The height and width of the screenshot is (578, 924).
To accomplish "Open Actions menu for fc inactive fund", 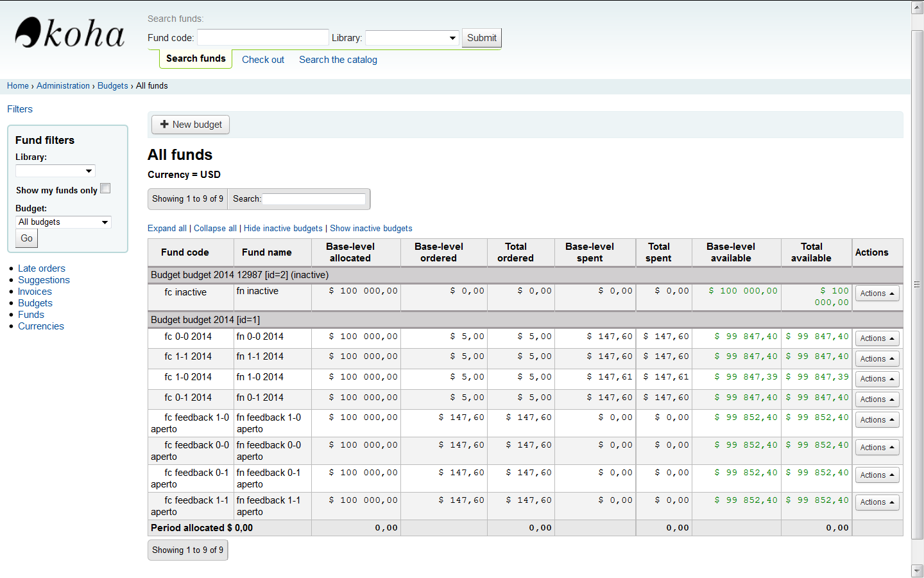I will 877,293.
